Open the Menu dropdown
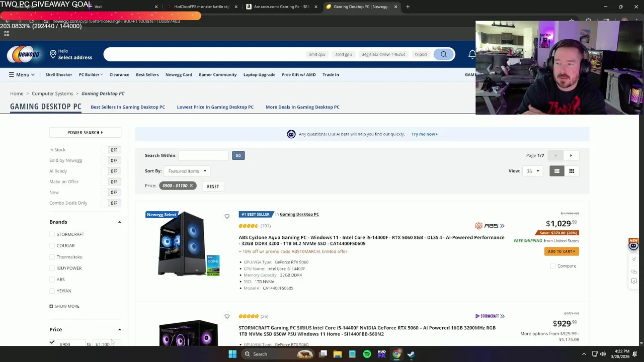Image resolution: width=644 pixels, height=362 pixels. pyautogui.click(x=22, y=74)
